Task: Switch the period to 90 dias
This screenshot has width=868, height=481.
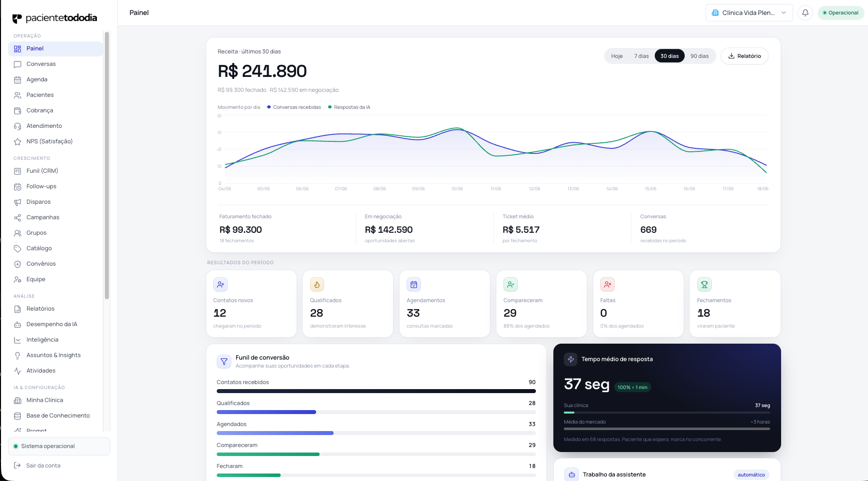Action: pos(699,56)
